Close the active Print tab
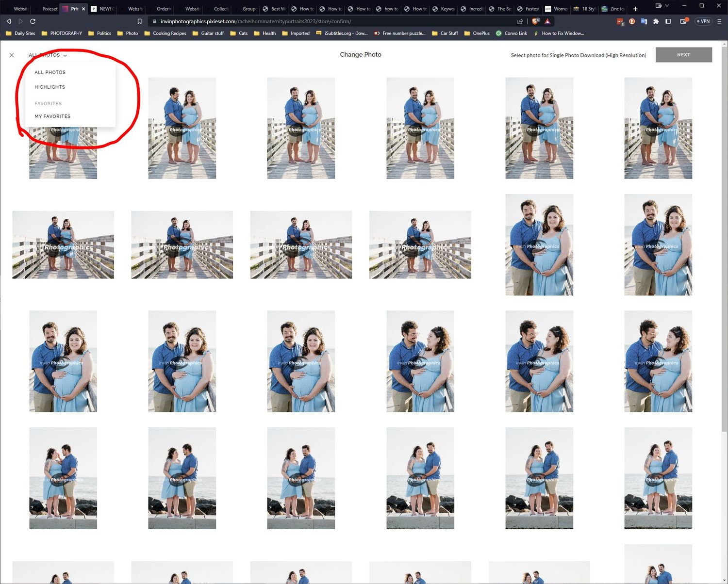 [x=83, y=9]
